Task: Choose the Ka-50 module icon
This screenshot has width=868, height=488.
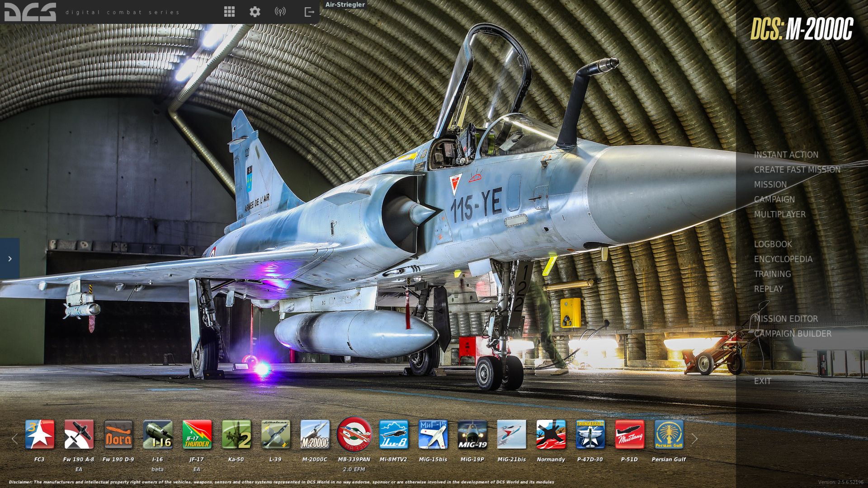Action: [x=236, y=435]
